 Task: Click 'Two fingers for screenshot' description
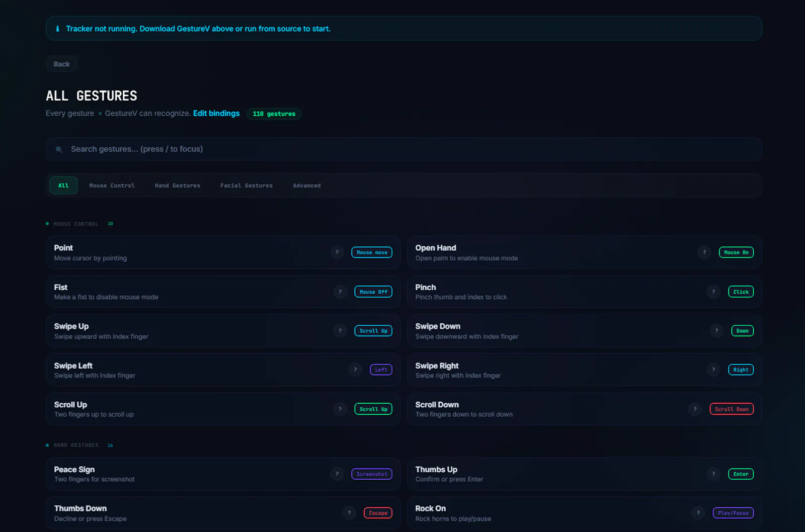click(x=95, y=479)
